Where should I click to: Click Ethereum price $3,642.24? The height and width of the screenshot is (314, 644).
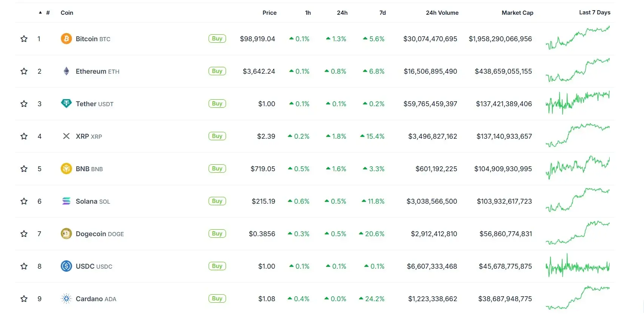[259, 71]
